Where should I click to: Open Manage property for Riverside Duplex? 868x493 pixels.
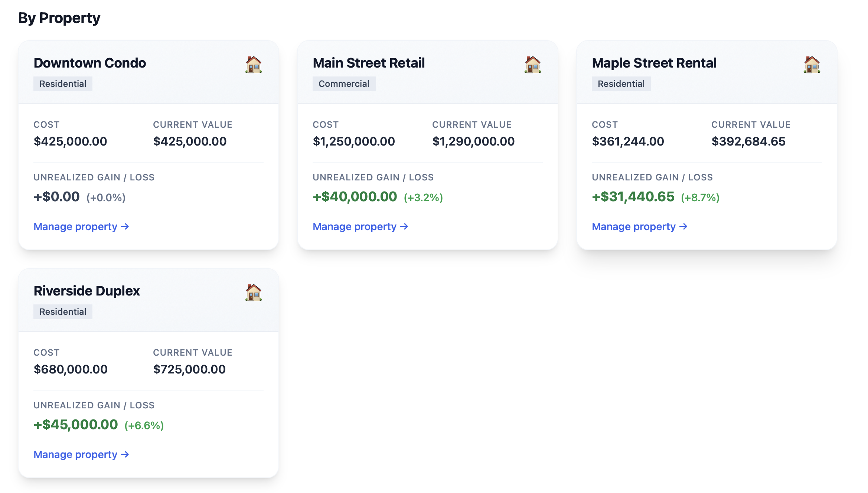tap(75, 454)
